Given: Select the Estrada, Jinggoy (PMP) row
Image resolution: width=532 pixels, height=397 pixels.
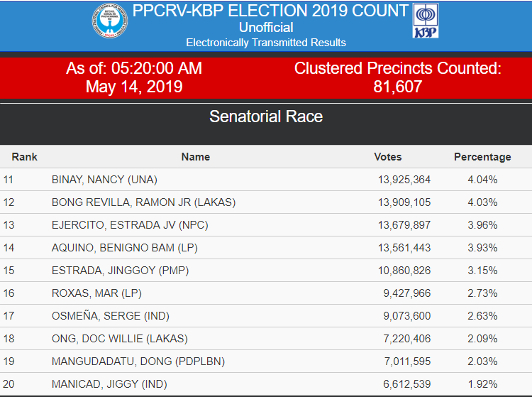Looking at the screenshot, I should click(266, 271).
